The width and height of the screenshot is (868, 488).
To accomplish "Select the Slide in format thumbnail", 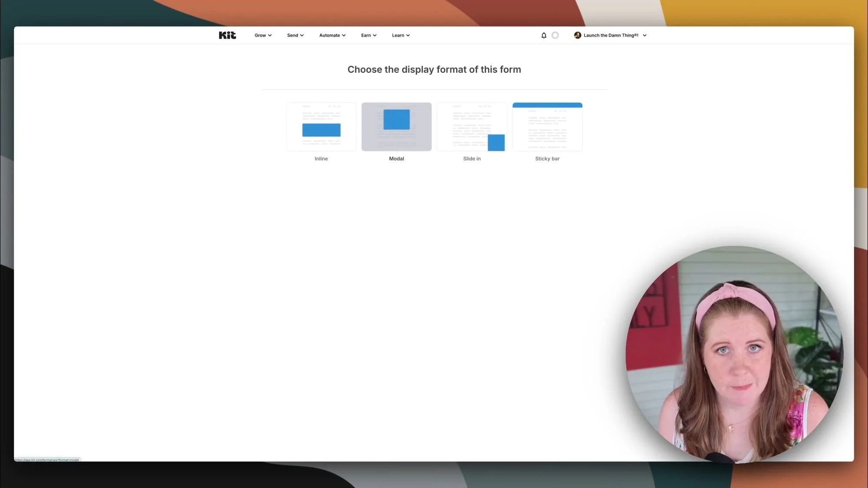I will pos(472,127).
